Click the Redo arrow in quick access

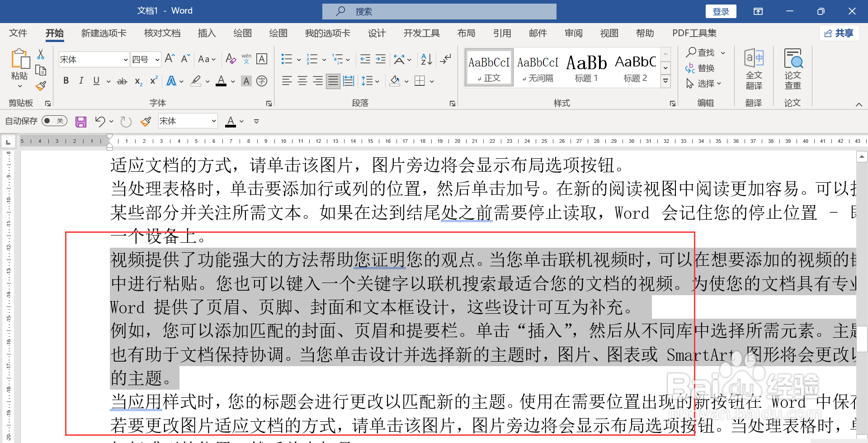tap(126, 122)
